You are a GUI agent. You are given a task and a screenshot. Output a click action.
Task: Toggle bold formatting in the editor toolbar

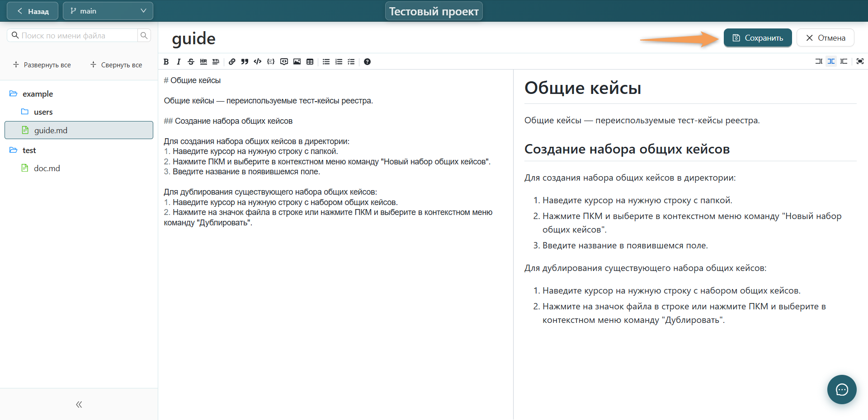(x=166, y=62)
